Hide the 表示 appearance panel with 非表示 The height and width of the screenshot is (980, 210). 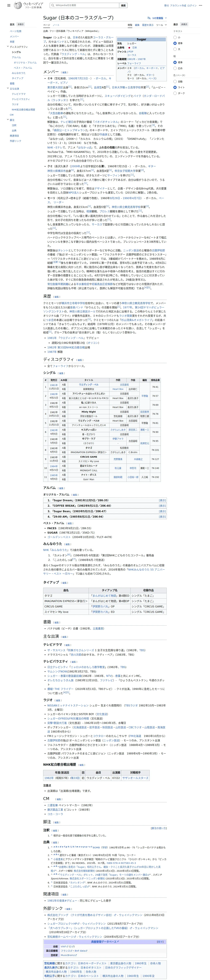click(184, 24)
